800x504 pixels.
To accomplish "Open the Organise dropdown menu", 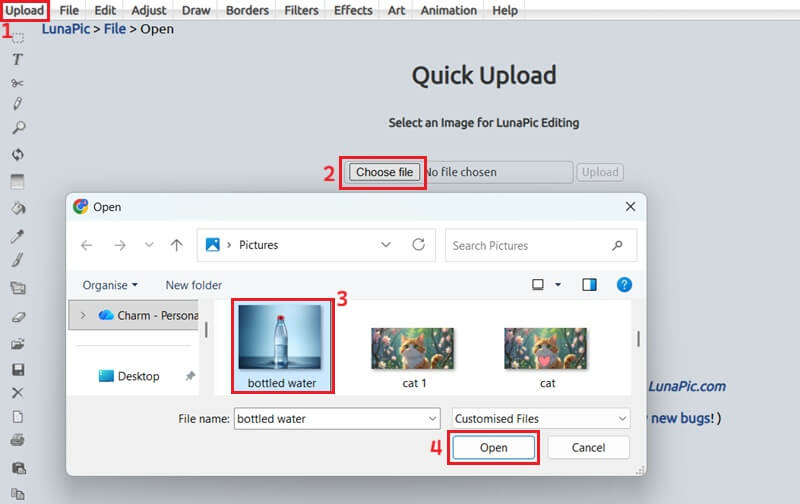I will coord(110,285).
